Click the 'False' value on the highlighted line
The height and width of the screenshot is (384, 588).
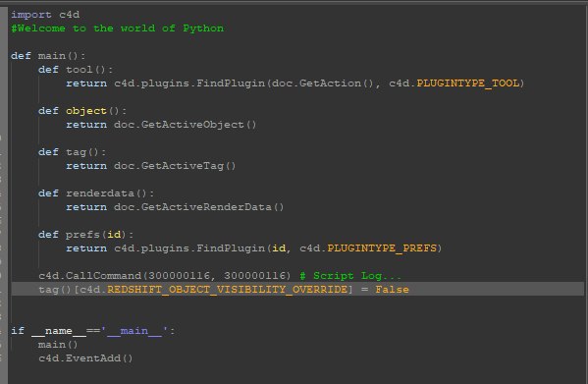coord(392,290)
